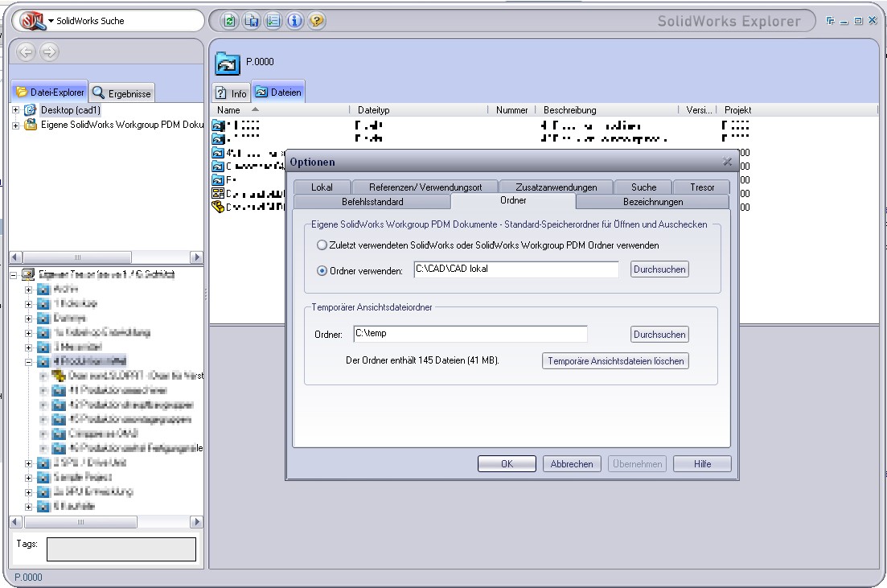Click left scroll arrow of Datei-Explorer tree
Viewport: 887px width, 588px height.
coord(16,257)
